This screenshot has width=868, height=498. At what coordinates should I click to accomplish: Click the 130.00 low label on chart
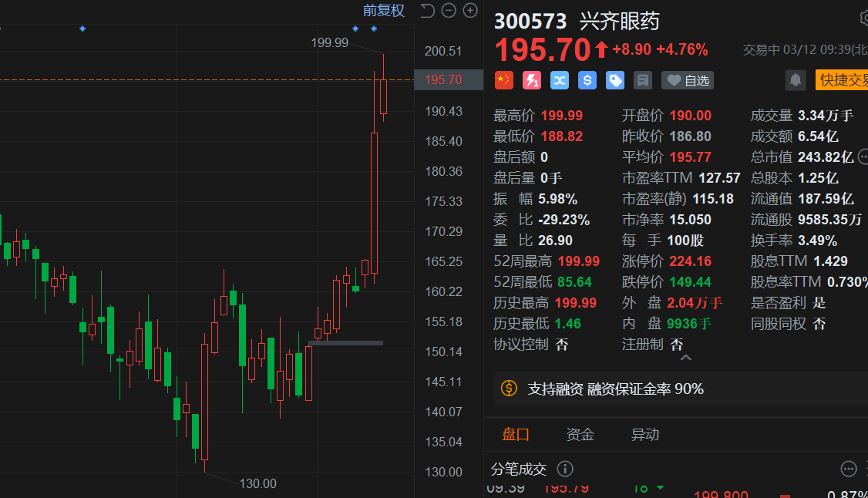tap(258, 483)
